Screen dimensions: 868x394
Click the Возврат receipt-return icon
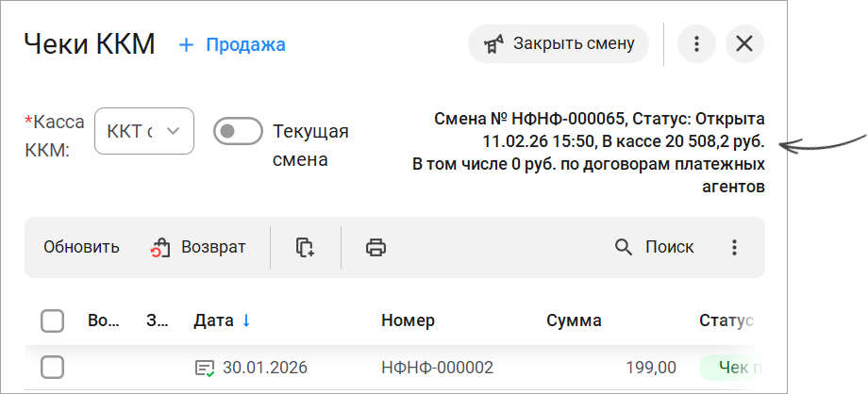point(159,248)
